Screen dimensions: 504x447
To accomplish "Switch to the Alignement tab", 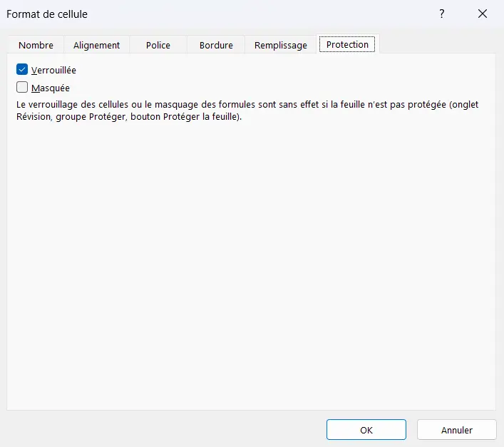I will coord(96,45).
